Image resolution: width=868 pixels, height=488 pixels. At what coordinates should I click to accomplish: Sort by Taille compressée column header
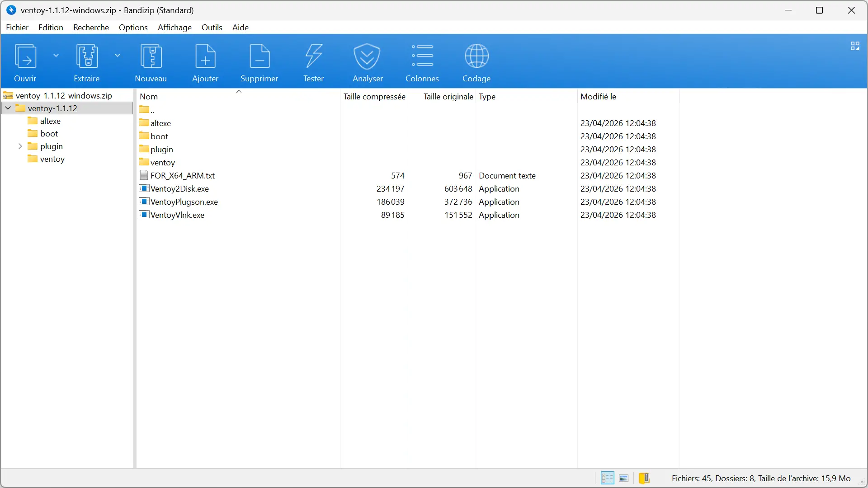pos(374,96)
